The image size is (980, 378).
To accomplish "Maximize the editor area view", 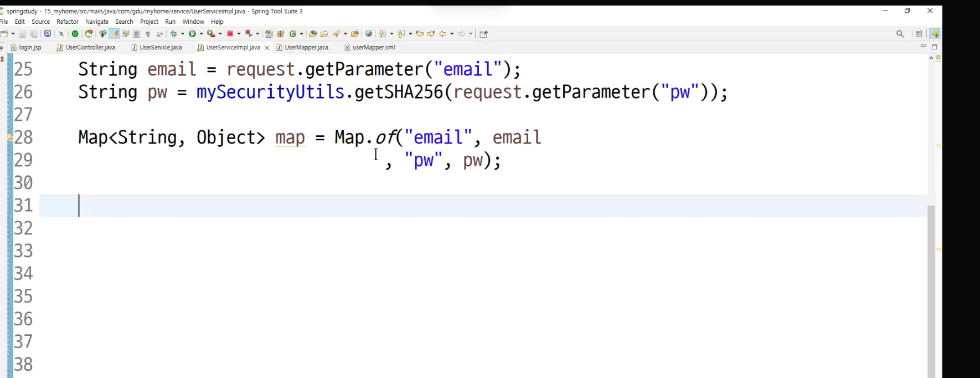I will pyautogui.click(x=935, y=47).
